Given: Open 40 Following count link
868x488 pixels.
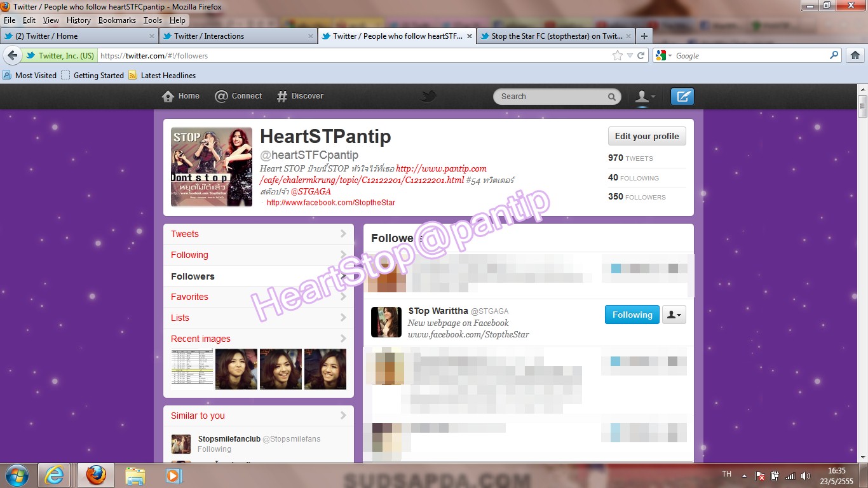Looking at the screenshot, I should tap(634, 178).
